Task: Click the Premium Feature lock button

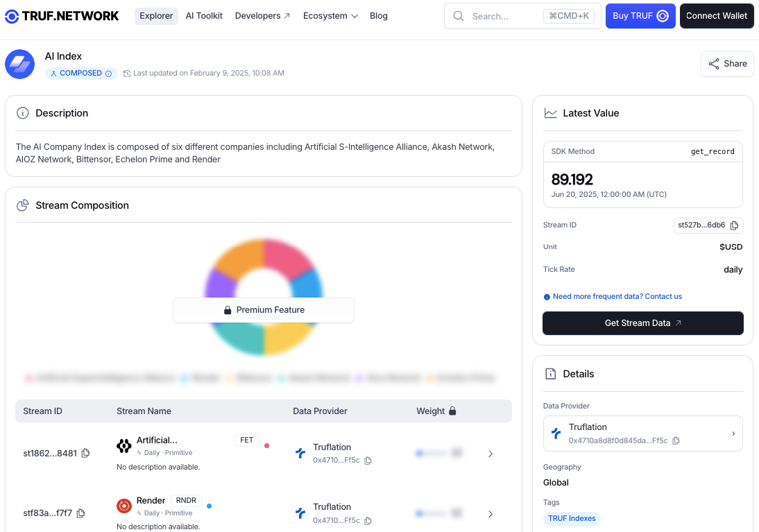Action: pos(264,310)
